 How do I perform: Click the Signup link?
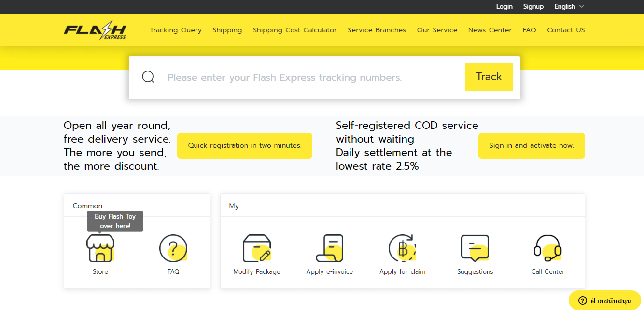(x=533, y=7)
